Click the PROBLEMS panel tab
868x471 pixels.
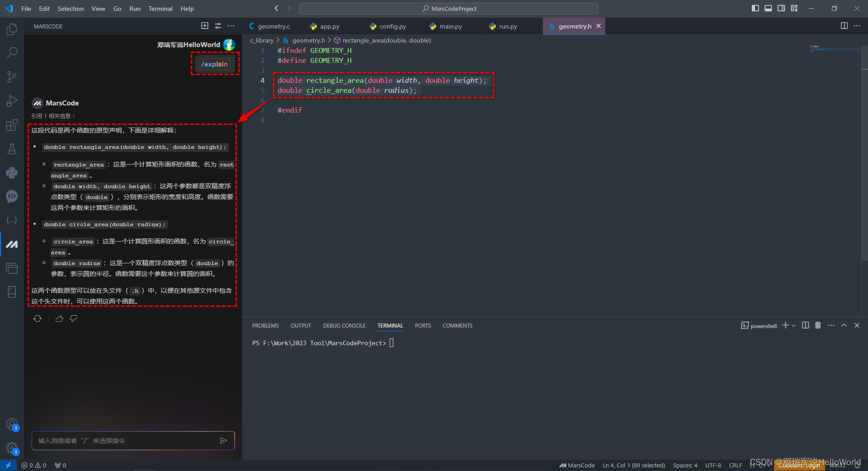click(265, 326)
